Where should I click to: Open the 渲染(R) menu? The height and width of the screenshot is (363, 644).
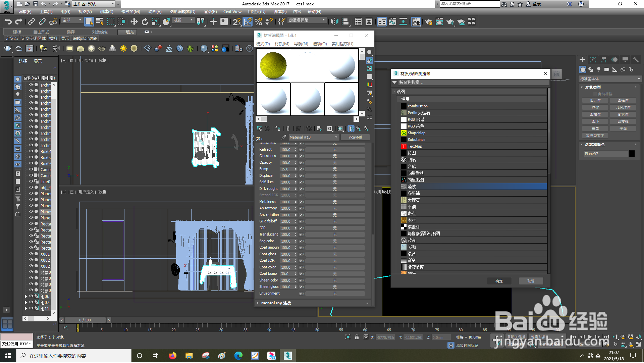pos(210,12)
